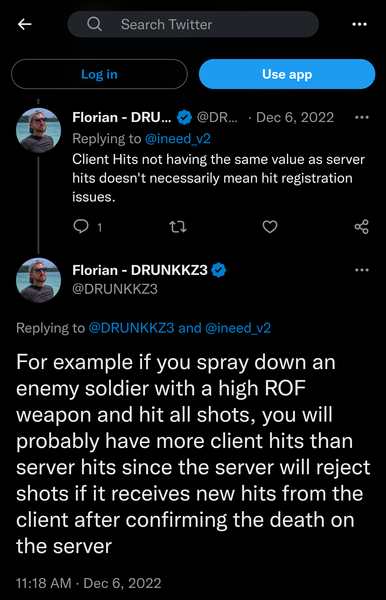Like the tweet with the heart icon

click(270, 227)
